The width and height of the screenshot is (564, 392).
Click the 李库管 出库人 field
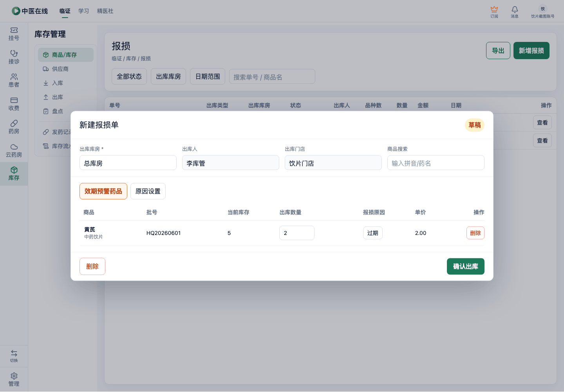(x=231, y=163)
